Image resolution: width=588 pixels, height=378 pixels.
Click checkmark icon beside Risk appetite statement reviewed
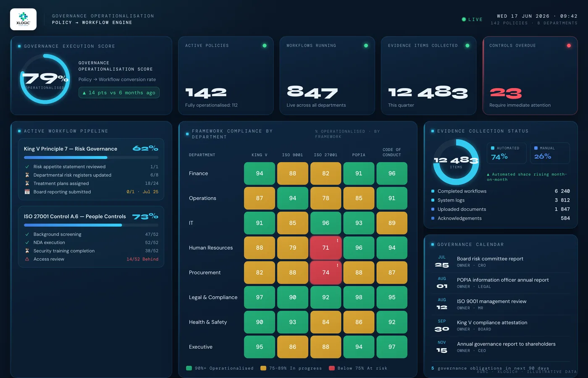tap(27, 167)
